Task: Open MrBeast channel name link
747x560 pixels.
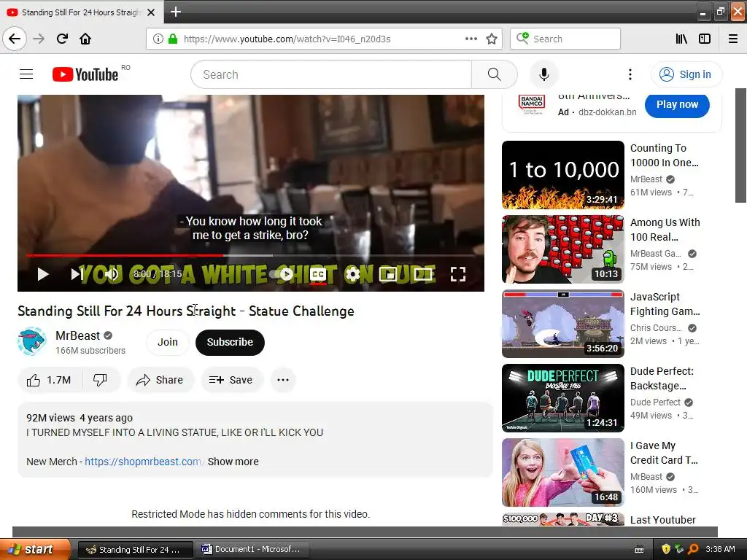Action: [x=77, y=335]
